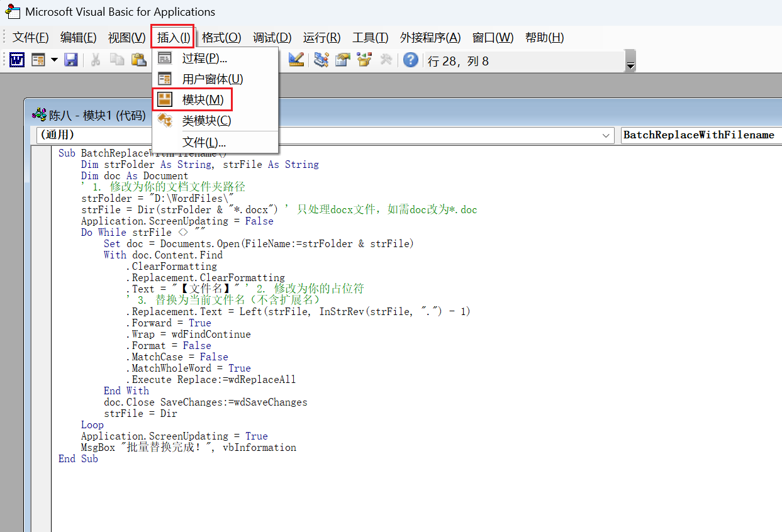782x532 pixels.
Task: Choose 类模块(C) in the Insert menu
Action: [206, 120]
